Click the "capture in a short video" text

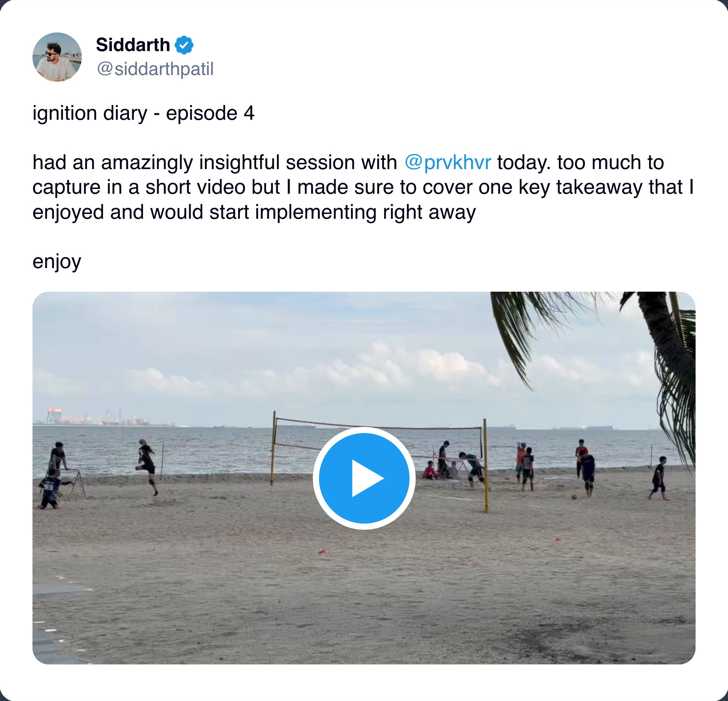tap(156, 187)
